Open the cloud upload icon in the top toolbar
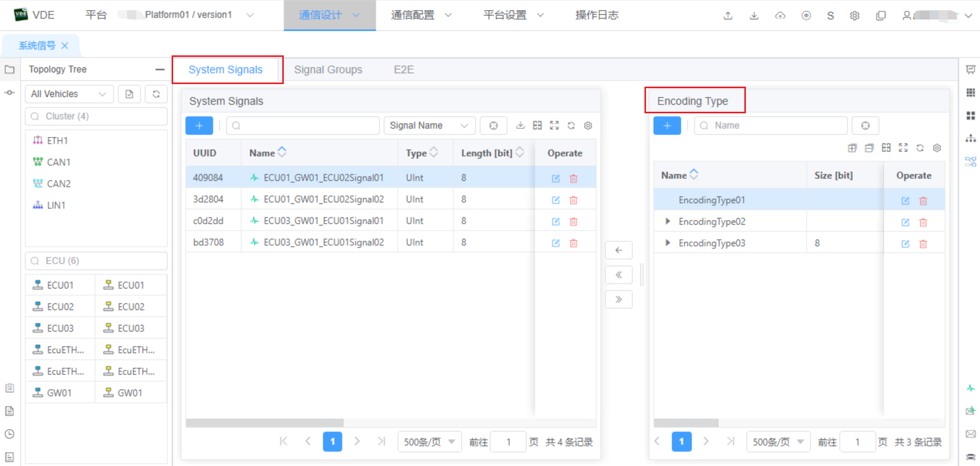This screenshot has width=980, height=466. (x=780, y=15)
